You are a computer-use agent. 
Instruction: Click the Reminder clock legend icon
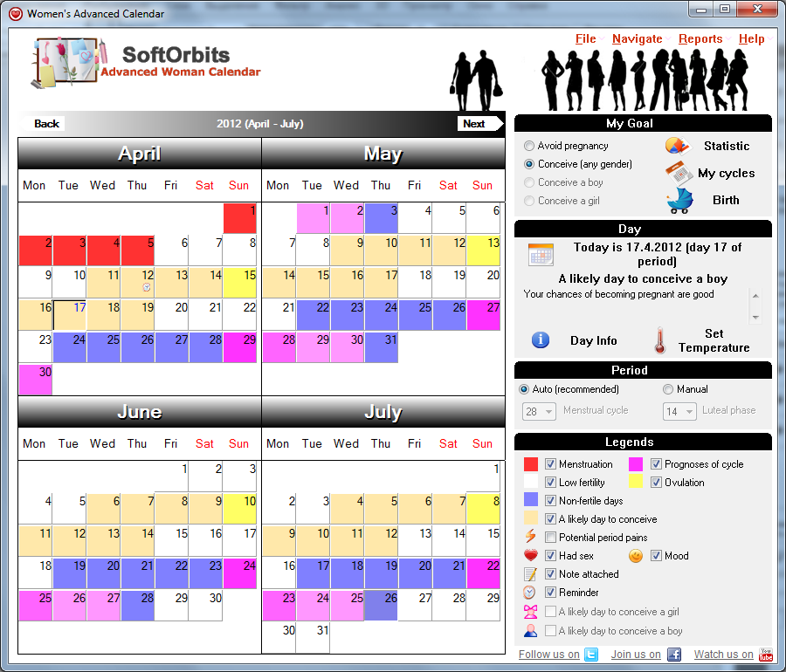[529, 593]
